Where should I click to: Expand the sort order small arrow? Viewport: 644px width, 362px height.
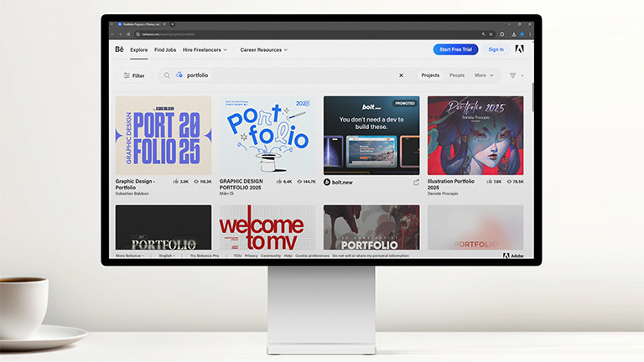pos(522,76)
